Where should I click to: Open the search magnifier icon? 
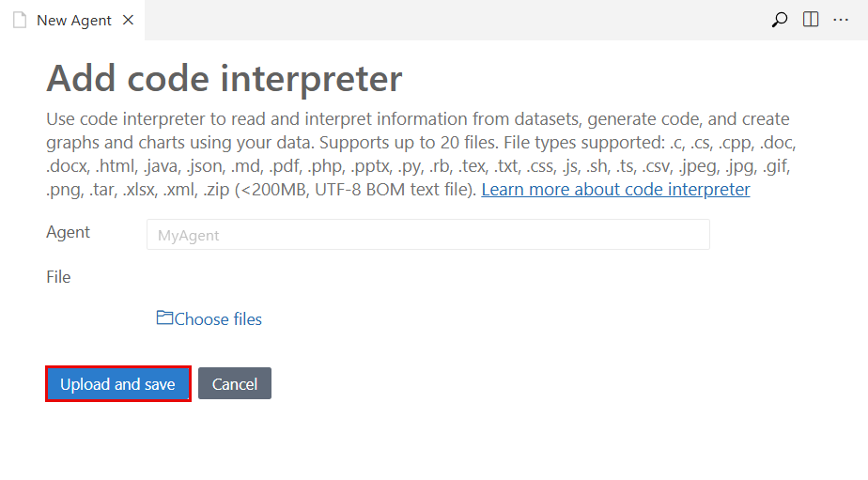coord(779,20)
